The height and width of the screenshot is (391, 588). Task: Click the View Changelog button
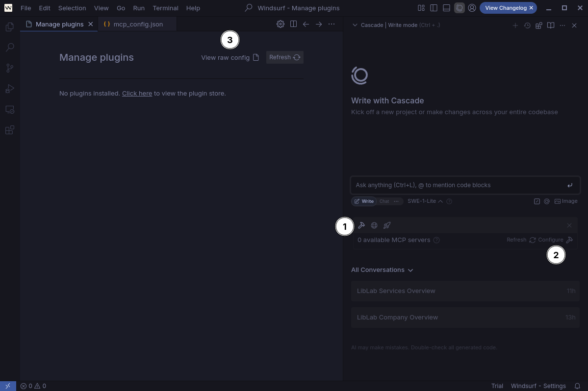(506, 8)
